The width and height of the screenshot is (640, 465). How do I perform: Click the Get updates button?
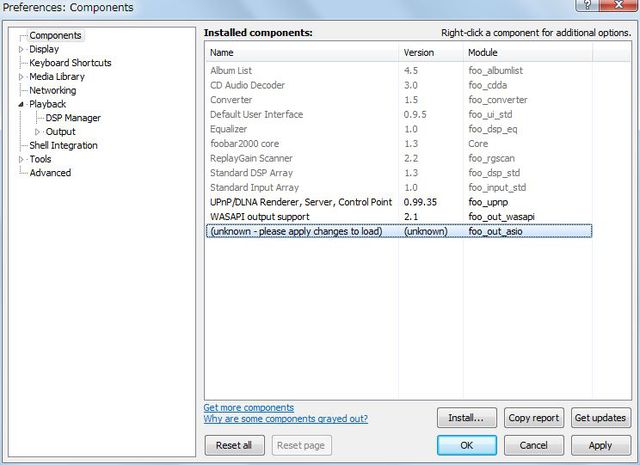click(x=600, y=418)
